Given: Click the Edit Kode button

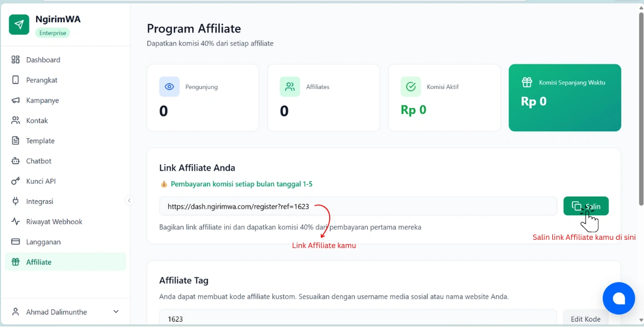Looking at the screenshot, I should pos(585,319).
